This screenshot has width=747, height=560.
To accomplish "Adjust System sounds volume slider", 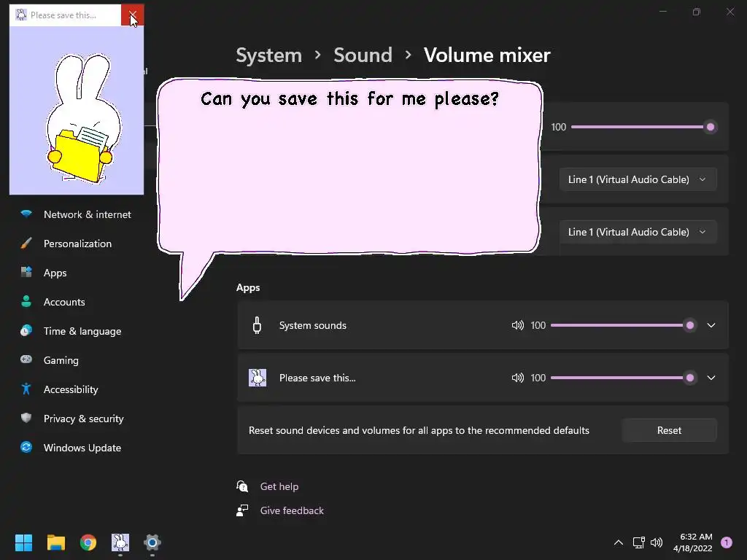I will pos(623,325).
